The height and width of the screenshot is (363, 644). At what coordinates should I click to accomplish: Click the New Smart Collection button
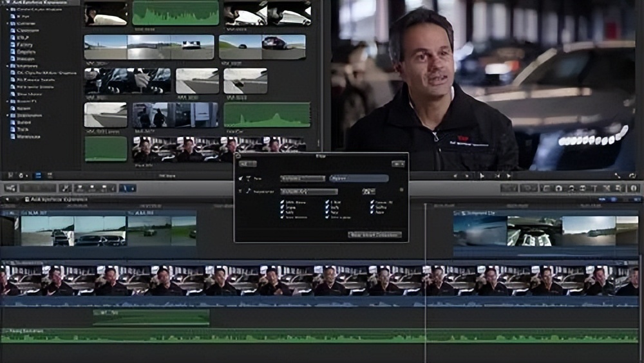click(375, 235)
